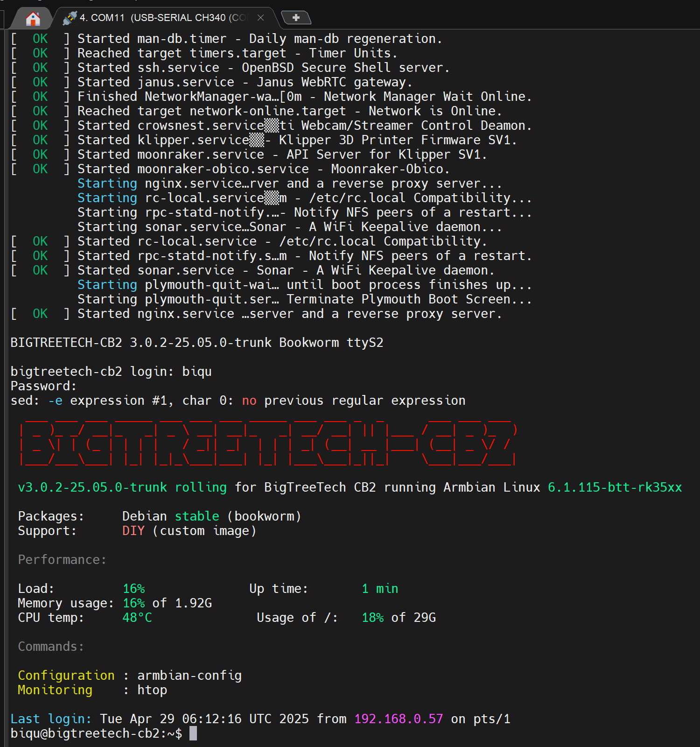The height and width of the screenshot is (747, 700).
Task: Click 'Started crowsnest.service' log line
Action: point(272,126)
